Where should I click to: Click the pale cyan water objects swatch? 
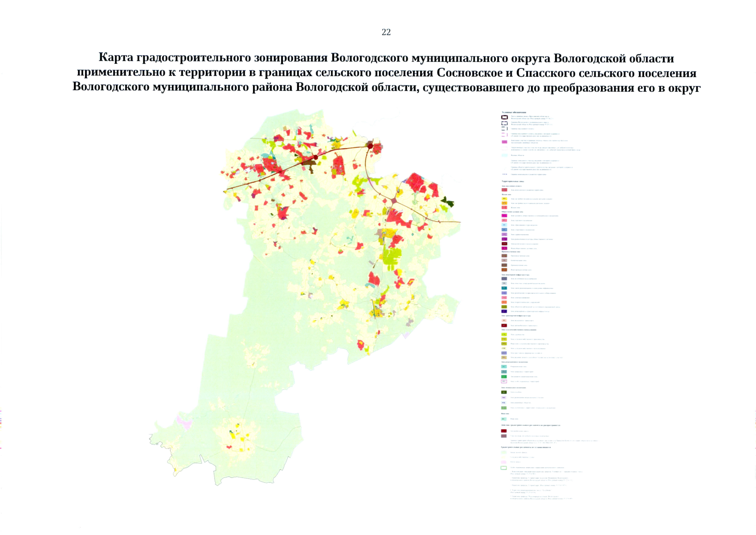click(504, 155)
